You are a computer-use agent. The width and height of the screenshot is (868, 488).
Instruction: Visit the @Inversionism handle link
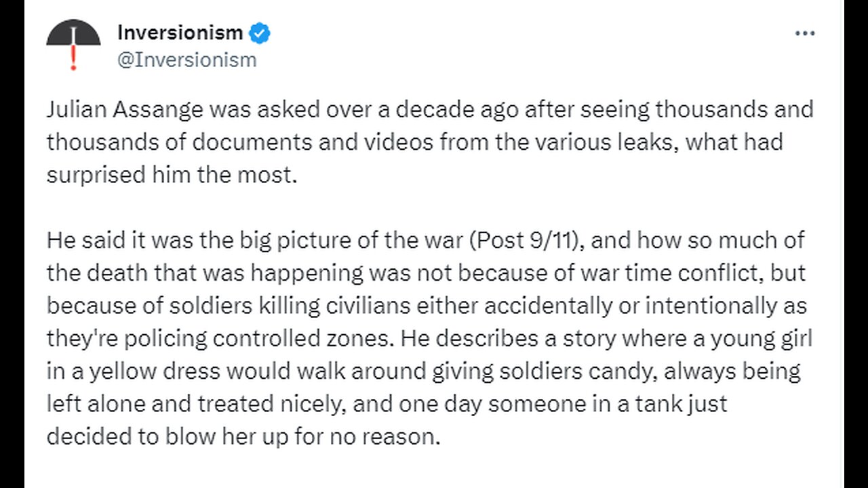[186, 60]
